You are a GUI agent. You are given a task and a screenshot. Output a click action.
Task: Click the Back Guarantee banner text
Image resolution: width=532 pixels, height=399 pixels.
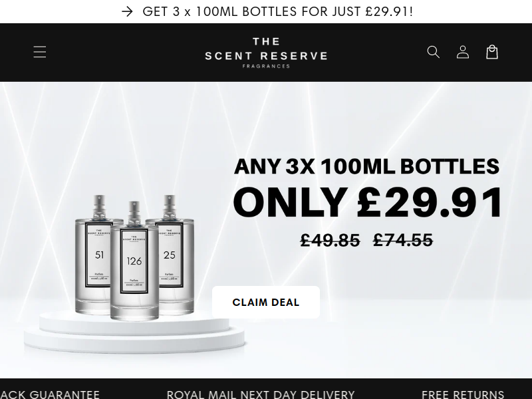tap(49, 394)
